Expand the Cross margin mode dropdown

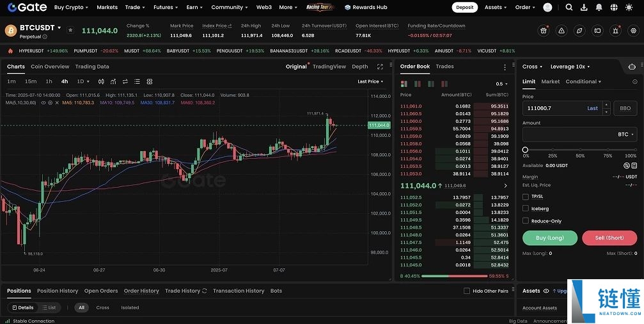[x=532, y=67]
